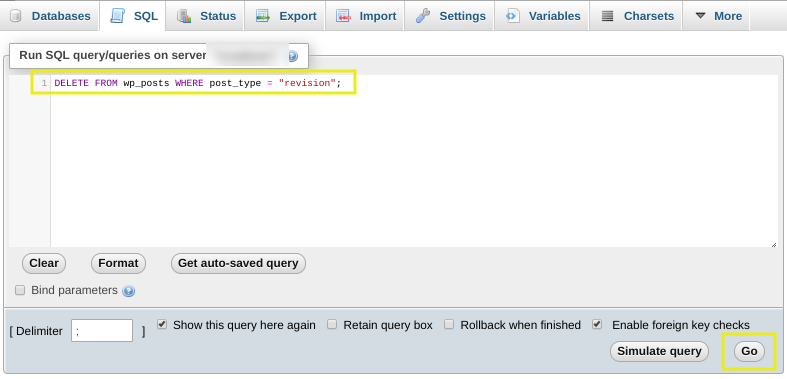
Task: Enable the Bind parameters checkbox
Action: click(20, 290)
